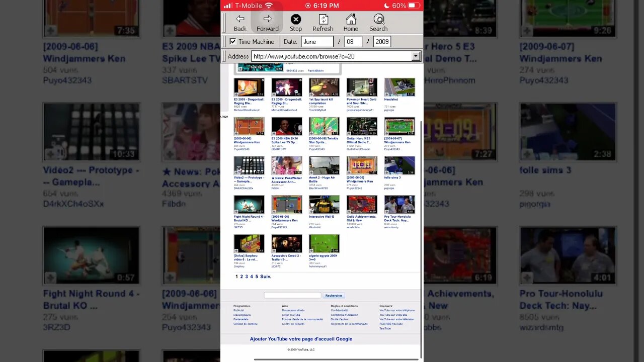Open Interactive Wall-E title link

[x=321, y=217]
